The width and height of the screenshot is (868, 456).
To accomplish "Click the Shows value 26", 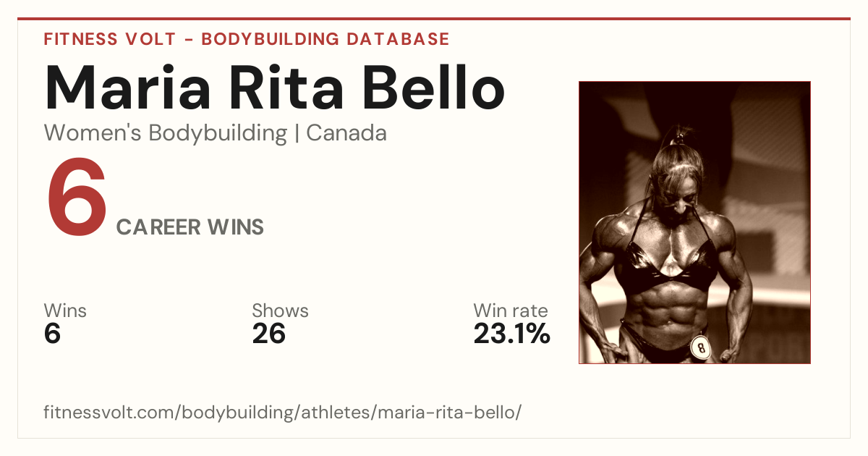I will click(x=269, y=334).
